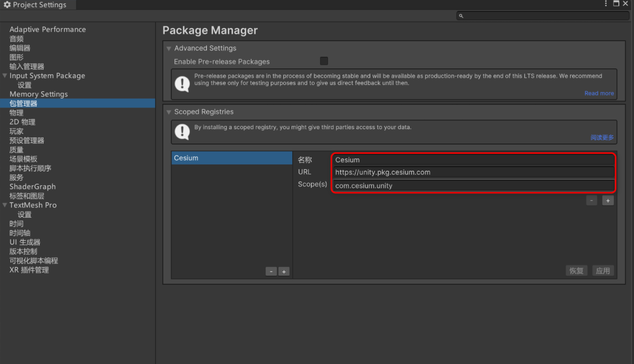This screenshot has width=634, height=364.
Task: Open the XR 插件管理 settings category
Action: (29, 270)
